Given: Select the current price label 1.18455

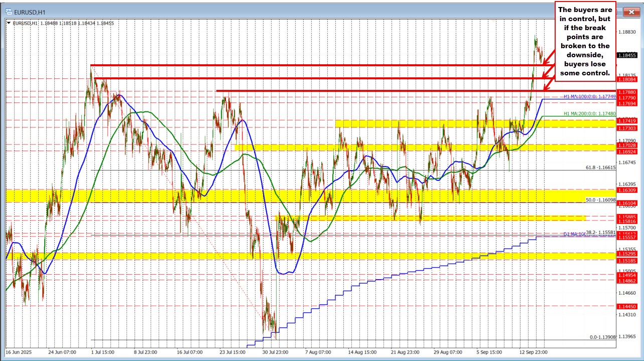Looking at the screenshot, I should click(x=628, y=55).
